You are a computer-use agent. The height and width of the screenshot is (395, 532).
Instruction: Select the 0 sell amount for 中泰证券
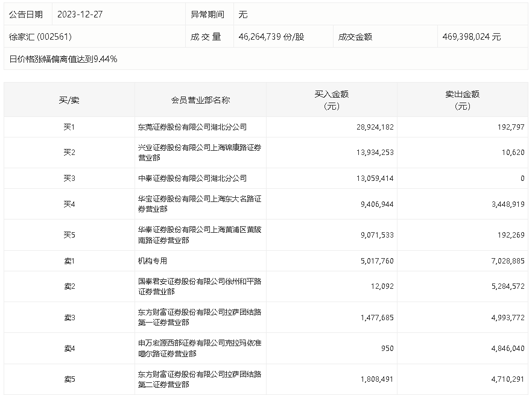522,178
